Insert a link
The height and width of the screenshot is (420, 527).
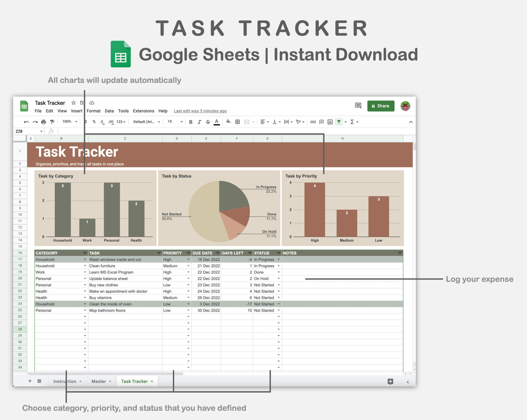click(313, 122)
